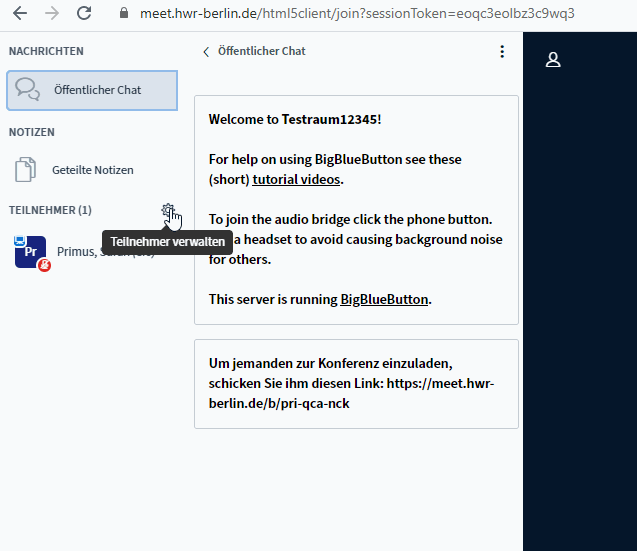Toggle the user list person icon
Screen dimensions: 637x551
point(552,60)
